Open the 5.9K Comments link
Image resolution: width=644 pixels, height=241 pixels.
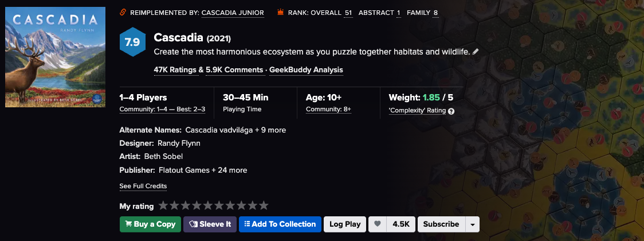(x=234, y=70)
